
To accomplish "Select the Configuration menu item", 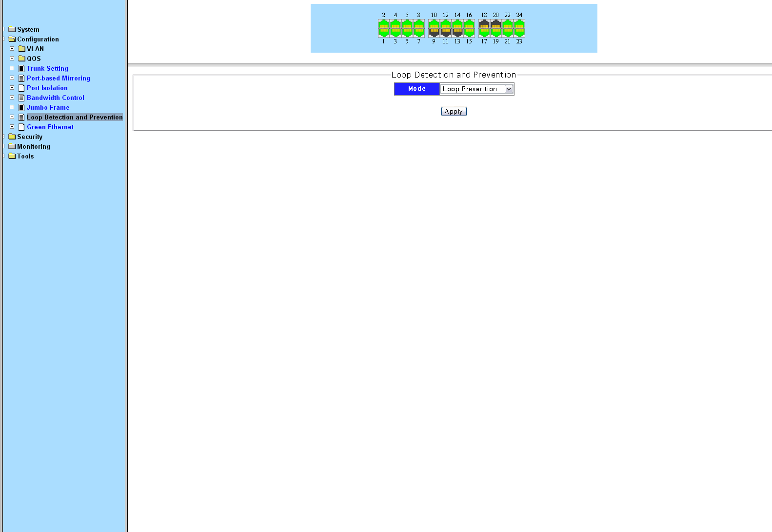I will tap(38, 39).
